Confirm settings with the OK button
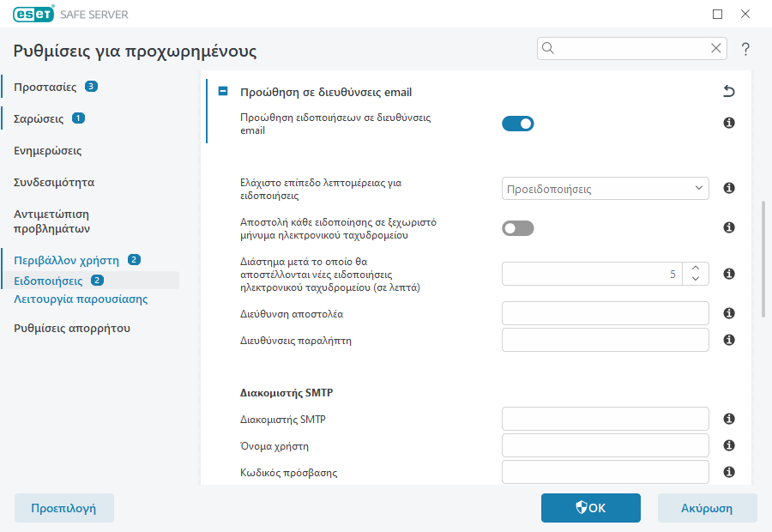Image resolution: width=772 pixels, height=532 pixels. (590, 508)
